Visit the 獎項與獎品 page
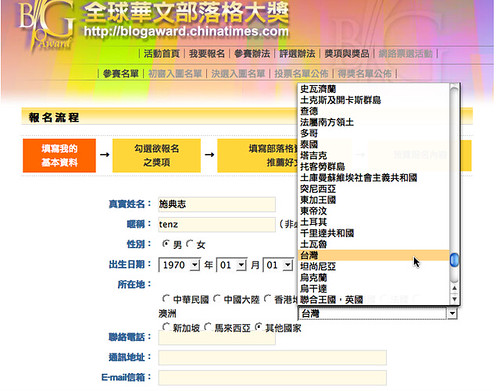The width and height of the screenshot is (500, 391). pyautogui.click(x=347, y=53)
